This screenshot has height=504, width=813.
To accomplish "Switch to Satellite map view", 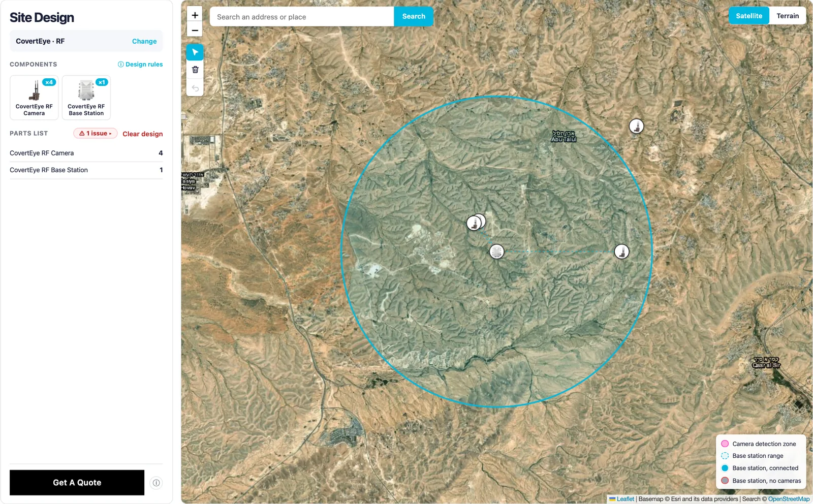I will pos(749,16).
